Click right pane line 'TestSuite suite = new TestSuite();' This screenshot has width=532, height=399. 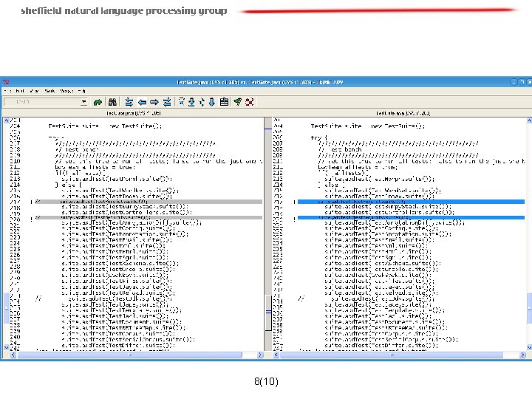(x=368, y=126)
